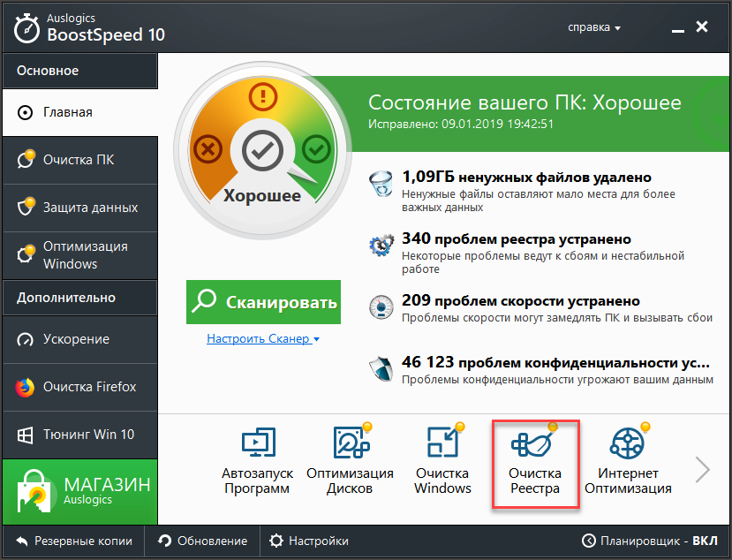Click the privacy problems shield icon
The height and width of the screenshot is (560, 732).
click(381, 369)
